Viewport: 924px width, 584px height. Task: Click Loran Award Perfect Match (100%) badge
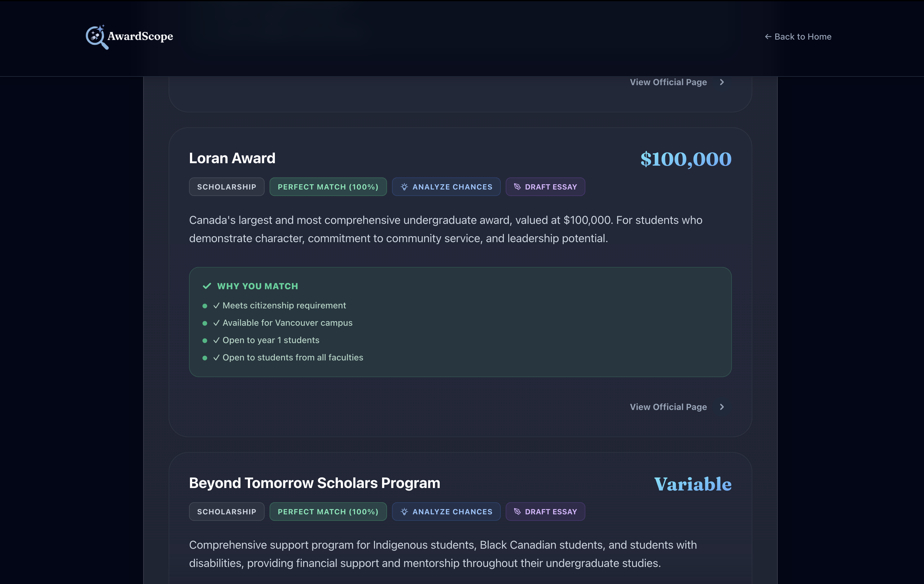pos(328,187)
